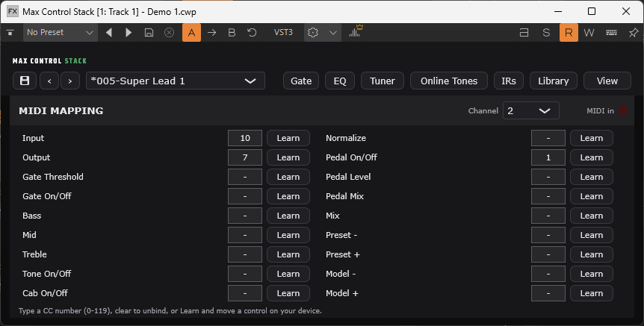This screenshot has width=644, height=326.
Task: Click the Bass CC number field
Action: click(x=245, y=216)
